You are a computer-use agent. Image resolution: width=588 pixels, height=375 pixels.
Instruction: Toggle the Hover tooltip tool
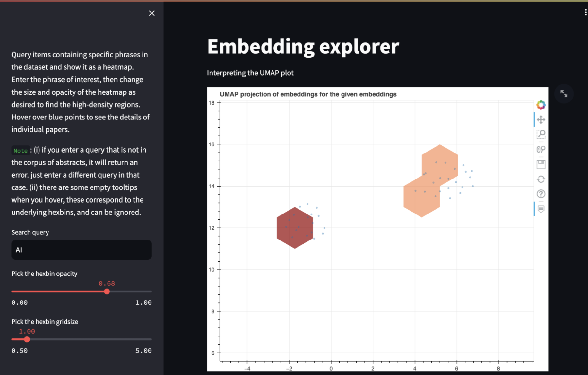(x=541, y=209)
